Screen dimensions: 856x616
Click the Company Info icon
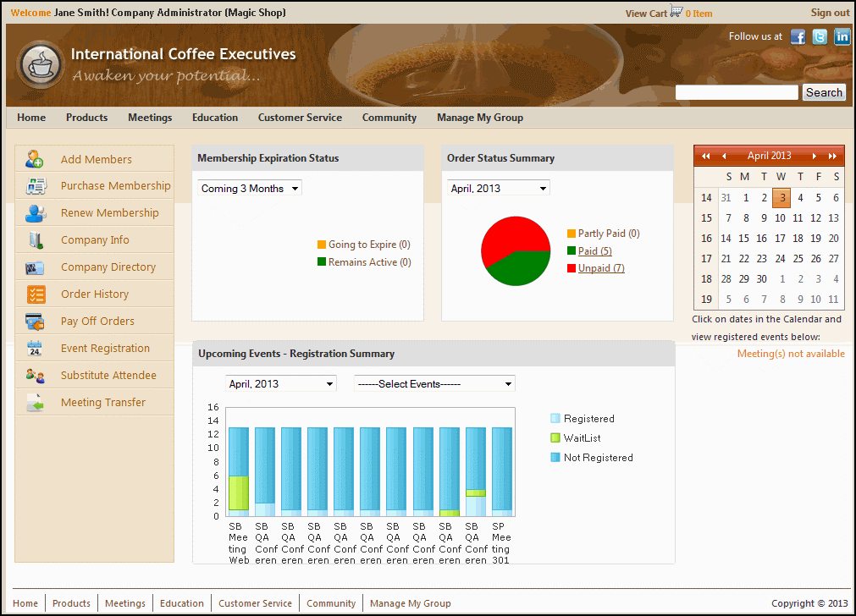pos(36,240)
